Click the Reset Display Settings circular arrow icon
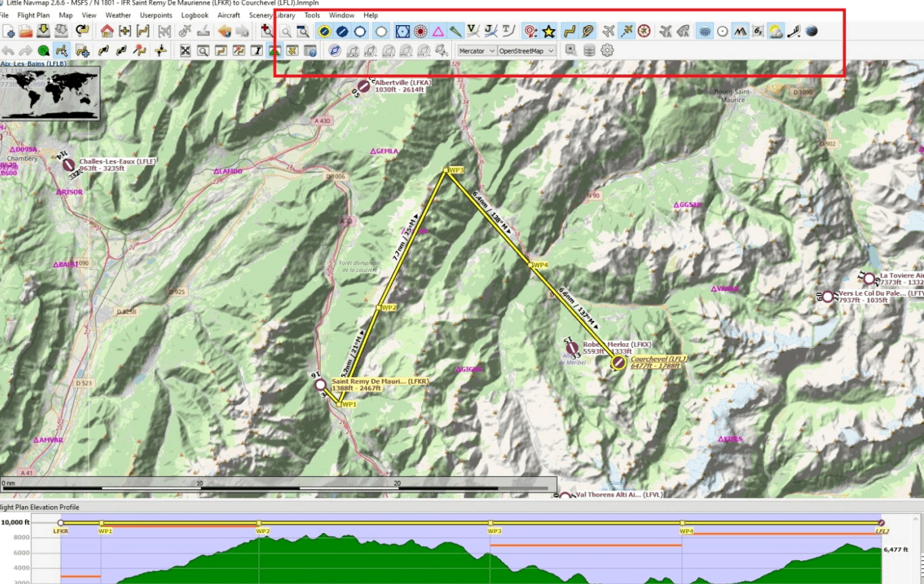Screen dimensions: 924x584 pyautogui.click(x=82, y=31)
